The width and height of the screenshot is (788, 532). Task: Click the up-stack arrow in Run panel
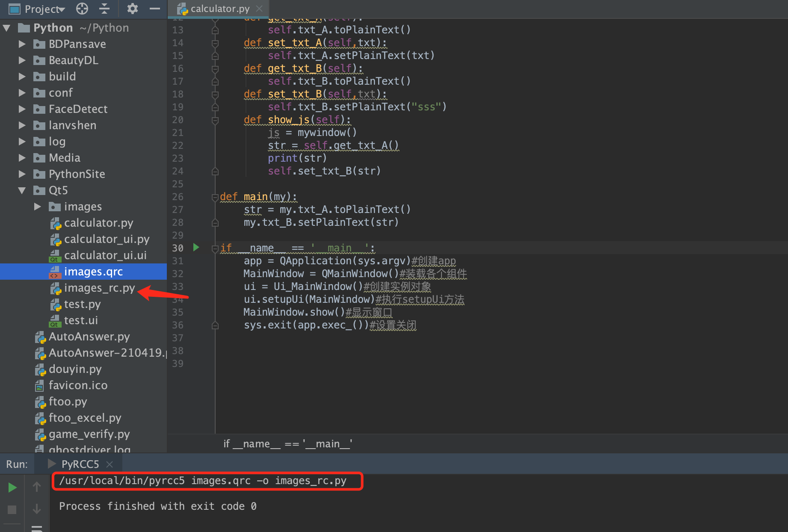pyautogui.click(x=37, y=486)
